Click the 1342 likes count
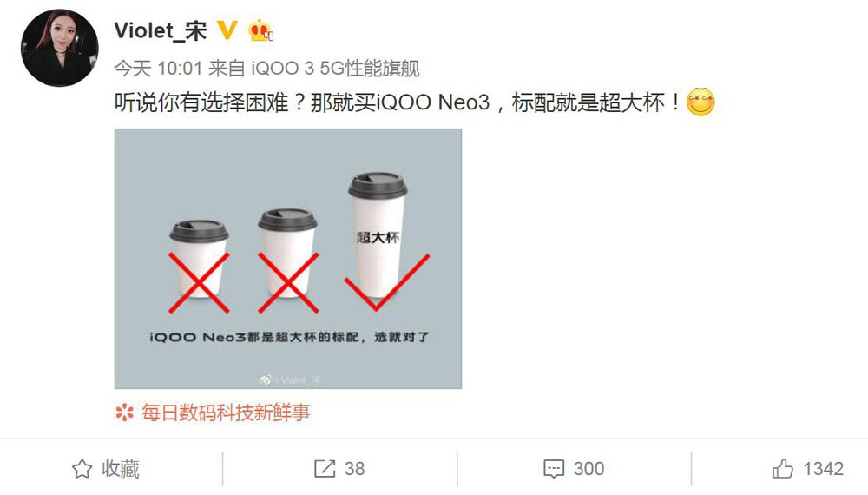 coord(823,469)
